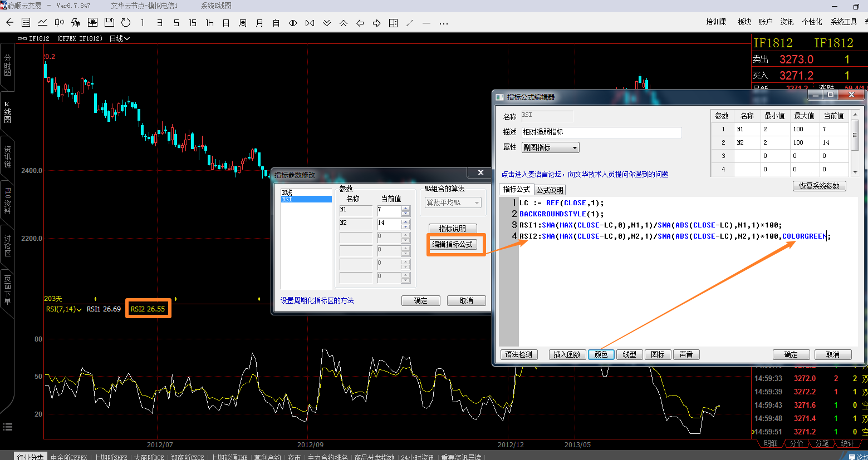Click the back arrow toolbar icon
Image resolution: width=868 pixels, height=460 pixels.
coord(9,23)
